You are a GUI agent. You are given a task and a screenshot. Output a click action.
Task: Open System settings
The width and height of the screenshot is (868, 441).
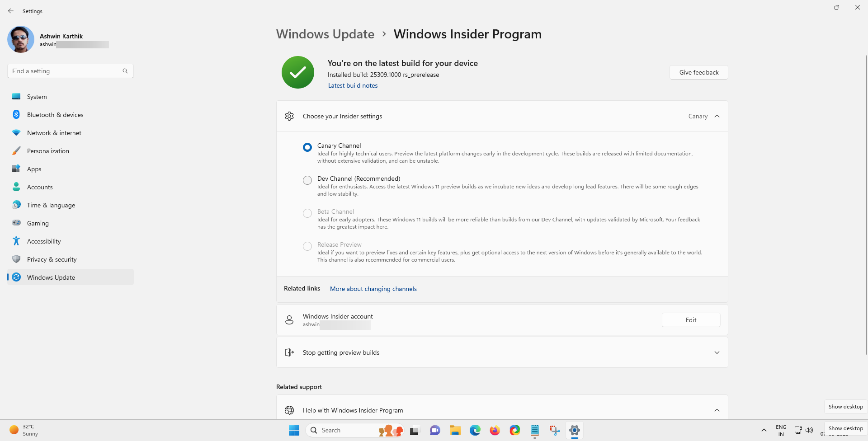[x=70, y=97]
